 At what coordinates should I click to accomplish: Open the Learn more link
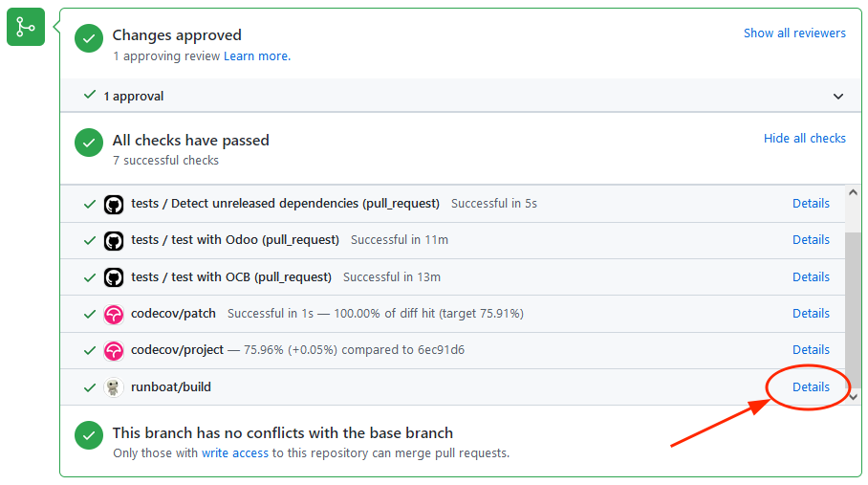click(257, 55)
